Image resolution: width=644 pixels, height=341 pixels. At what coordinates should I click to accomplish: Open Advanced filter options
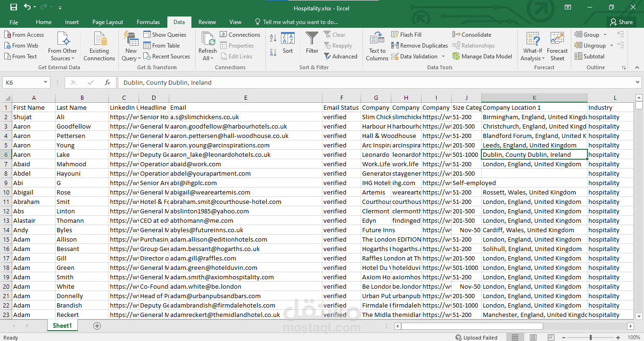[x=340, y=57]
